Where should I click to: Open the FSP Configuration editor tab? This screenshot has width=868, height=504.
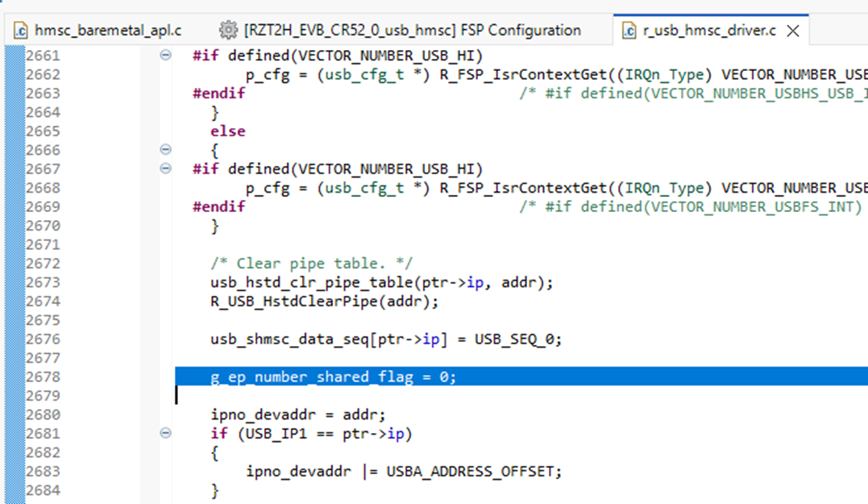pyautogui.click(x=412, y=31)
